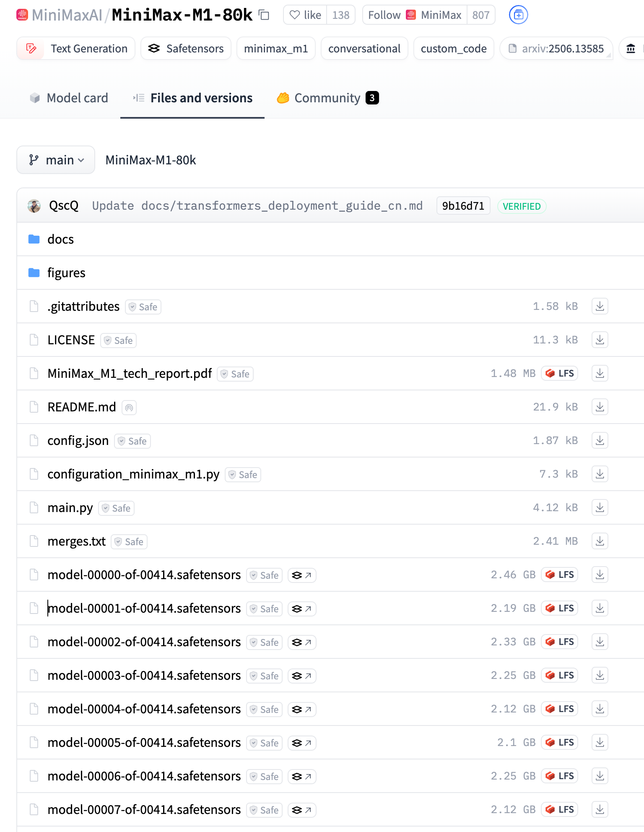
Task: Click the heart like button
Action: click(x=305, y=15)
